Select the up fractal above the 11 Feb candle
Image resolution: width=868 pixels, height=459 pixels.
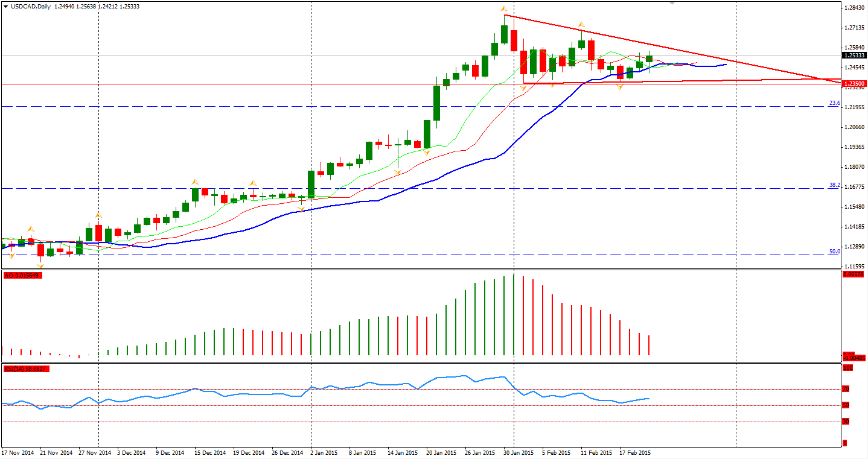pyautogui.click(x=581, y=25)
